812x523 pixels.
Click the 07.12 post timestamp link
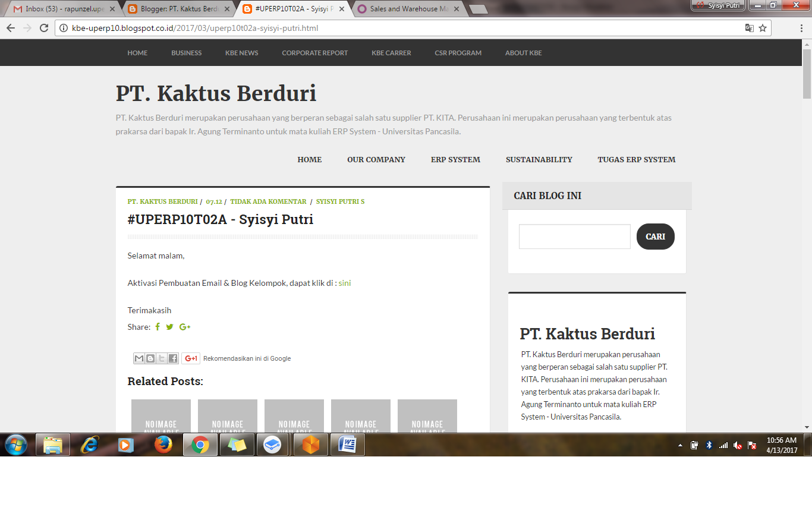[214, 201]
